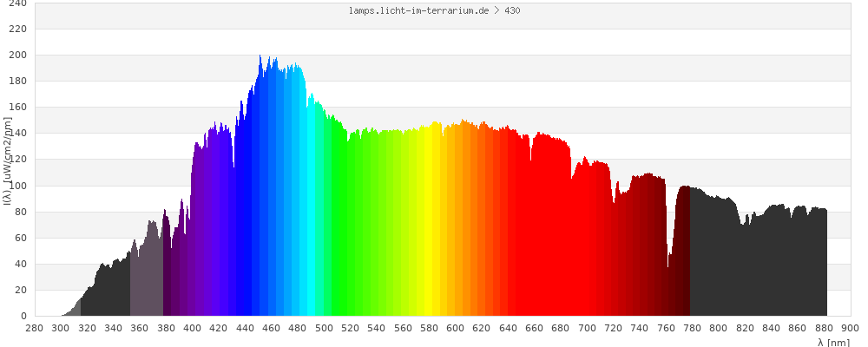Select the 760 tick on the wavelength axis
Viewport: 868px width, 347px height.
[x=666, y=328]
